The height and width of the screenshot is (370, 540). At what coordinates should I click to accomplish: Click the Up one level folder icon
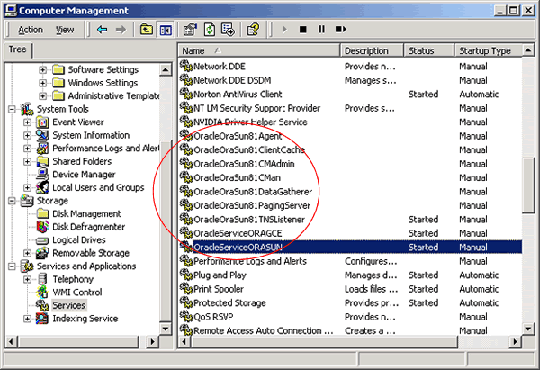point(146,30)
